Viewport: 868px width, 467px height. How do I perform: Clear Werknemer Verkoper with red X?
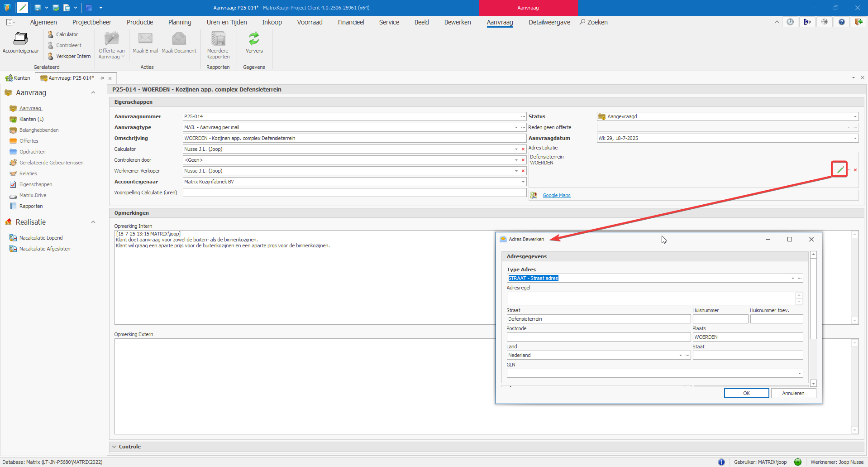click(523, 171)
